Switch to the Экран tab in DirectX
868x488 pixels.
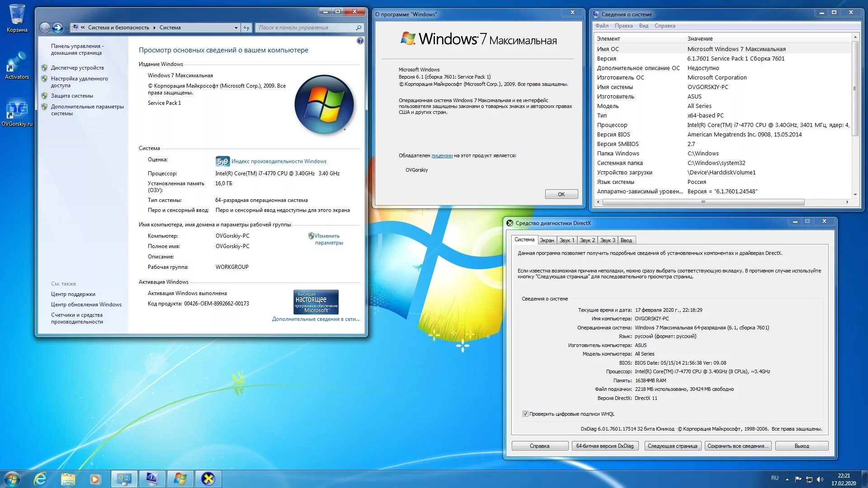(x=547, y=240)
